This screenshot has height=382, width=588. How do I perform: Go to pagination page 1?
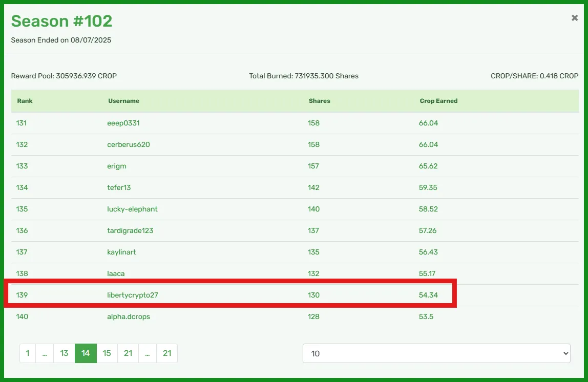point(28,353)
